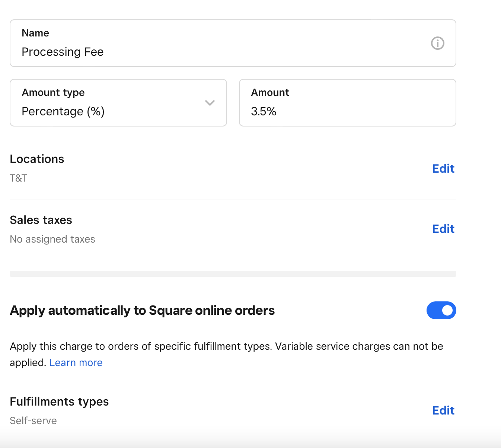
Task: Click the No assigned taxes text
Action: pos(52,239)
